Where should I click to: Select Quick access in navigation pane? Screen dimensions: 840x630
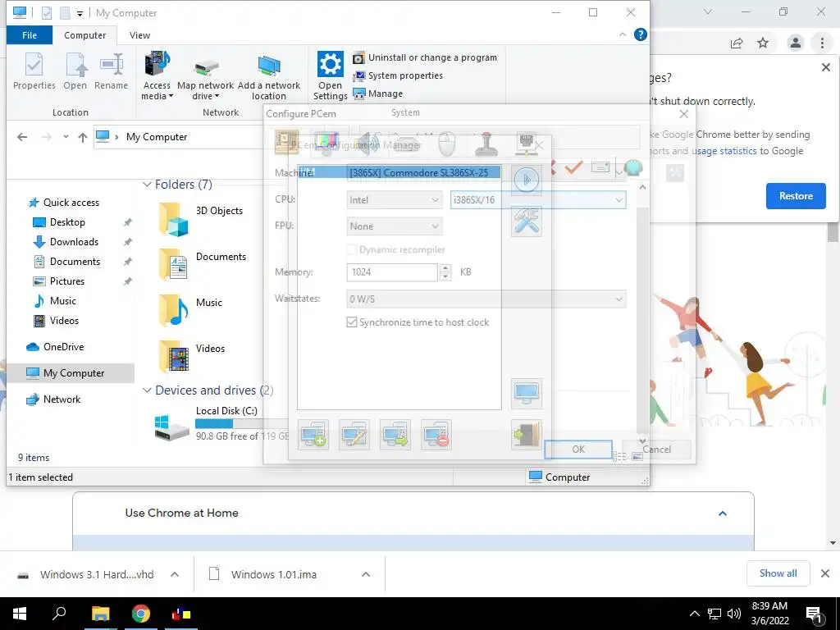(x=71, y=203)
